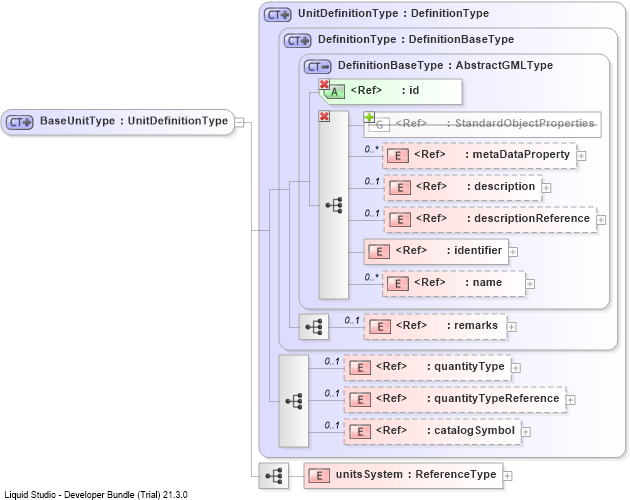630x500 pixels.
Task: Select the ': identifier' label
Action: click(x=474, y=250)
